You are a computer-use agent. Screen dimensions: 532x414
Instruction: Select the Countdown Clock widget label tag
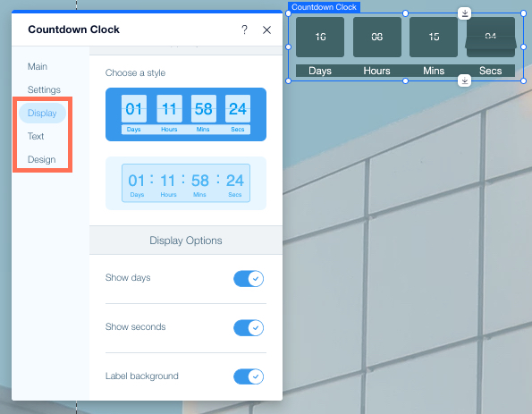pos(324,7)
